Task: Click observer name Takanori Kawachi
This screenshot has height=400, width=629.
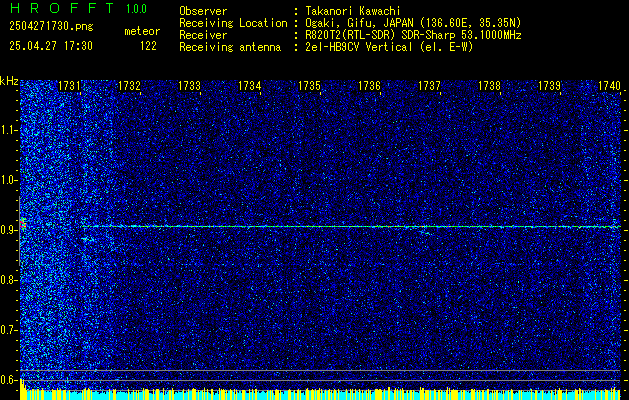Action: pyautogui.click(x=353, y=11)
